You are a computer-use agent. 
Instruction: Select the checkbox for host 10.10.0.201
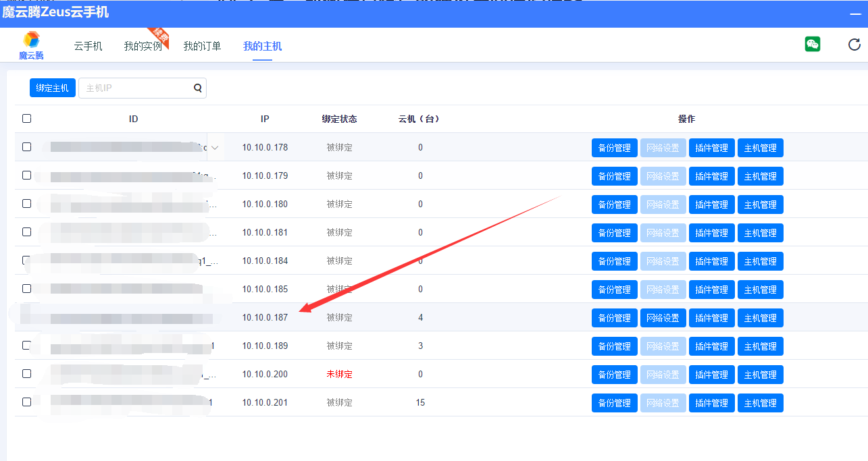pyautogui.click(x=27, y=402)
